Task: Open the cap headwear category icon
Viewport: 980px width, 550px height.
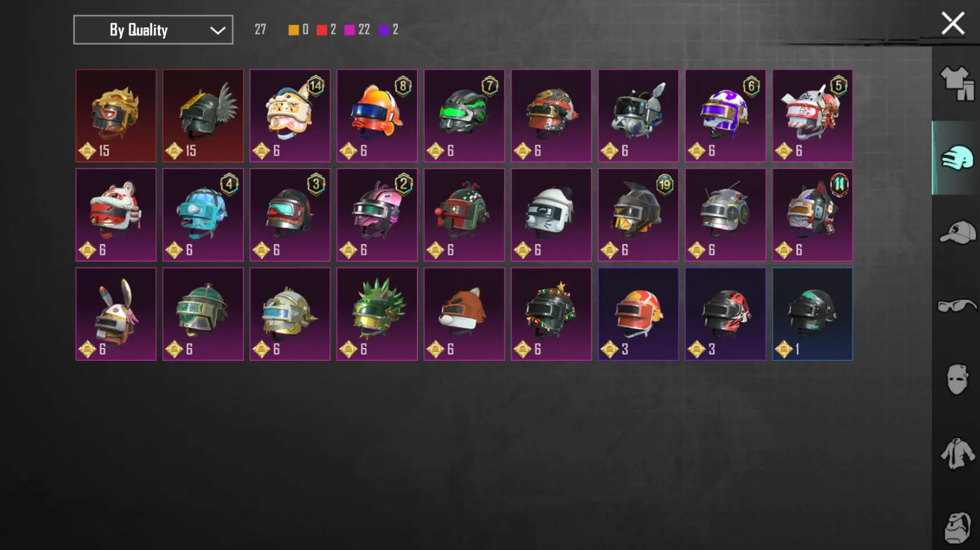Action: tap(957, 232)
